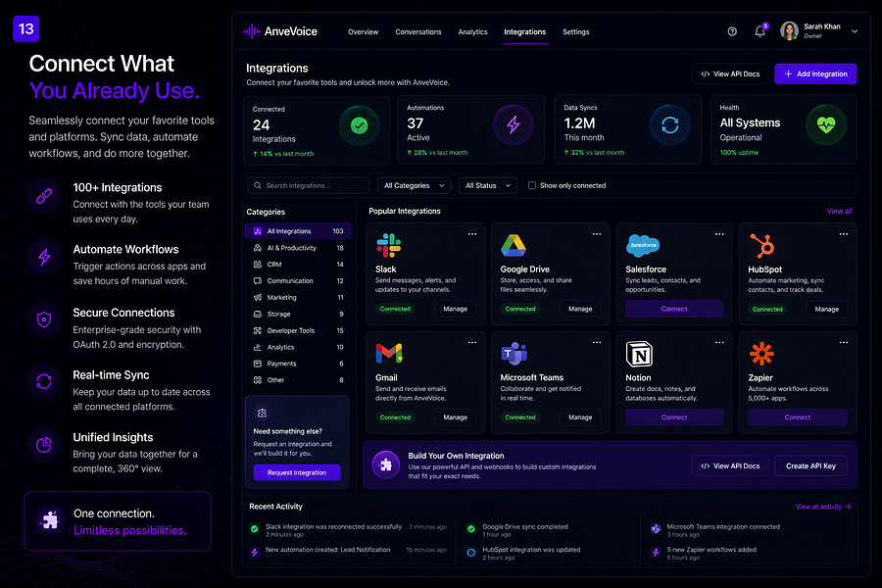Screen dimensions: 882x588
Task: Switch to the Conversations tab
Action: [417, 32]
